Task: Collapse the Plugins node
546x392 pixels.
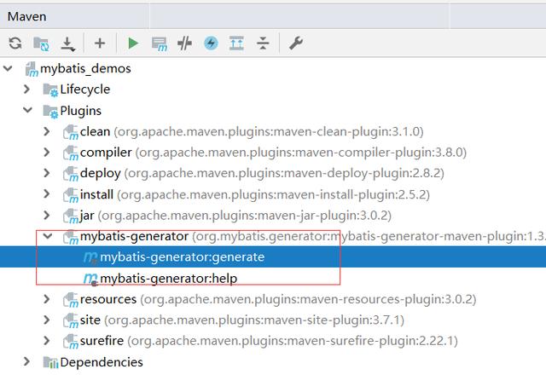Action: tap(27, 110)
